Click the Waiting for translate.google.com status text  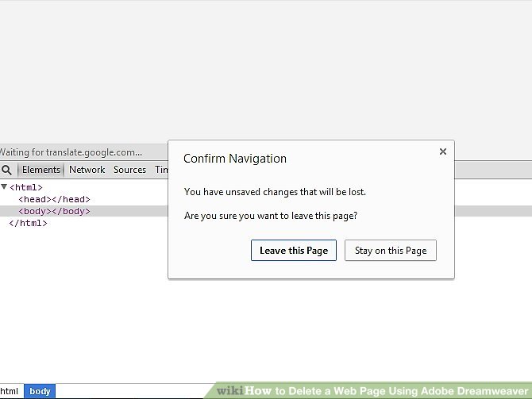pos(71,152)
